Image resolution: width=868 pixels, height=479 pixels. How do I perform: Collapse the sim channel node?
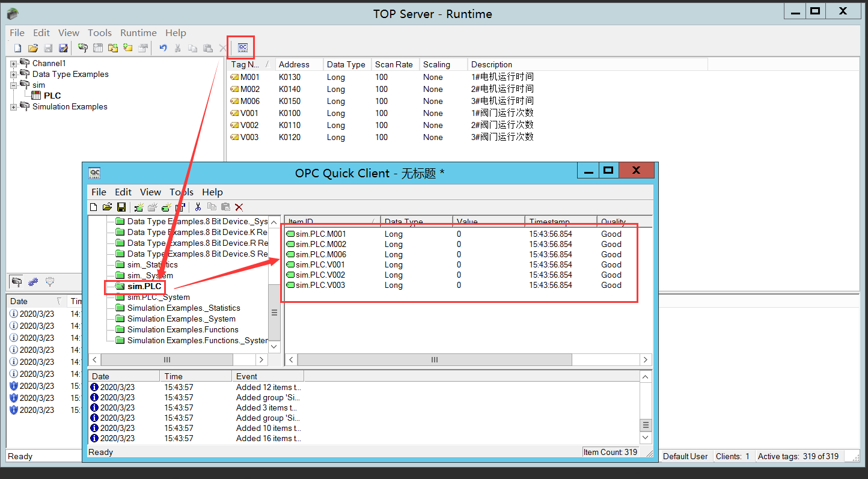pos(14,85)
